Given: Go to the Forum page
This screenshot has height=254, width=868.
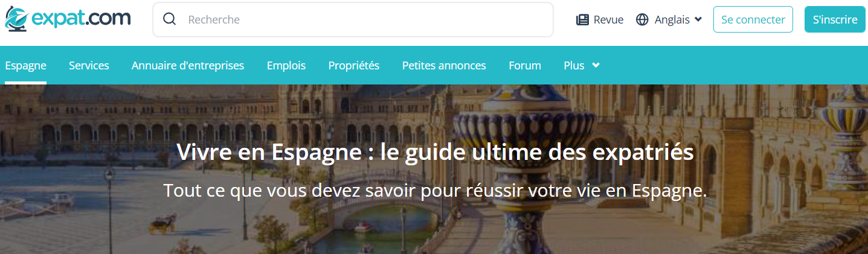Looking at the screenshot, I should [x=525, y=65].
